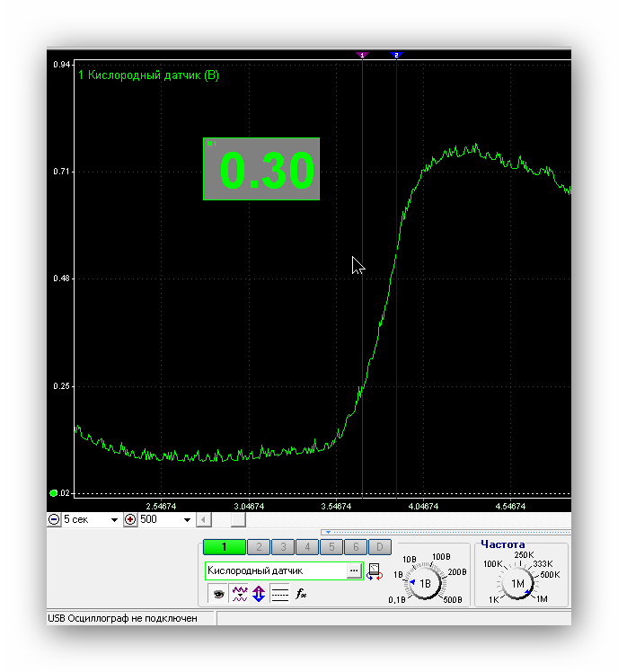Click status text USB Осциллограф не подключен
The image size is (618, 672).
click(122, 618)
